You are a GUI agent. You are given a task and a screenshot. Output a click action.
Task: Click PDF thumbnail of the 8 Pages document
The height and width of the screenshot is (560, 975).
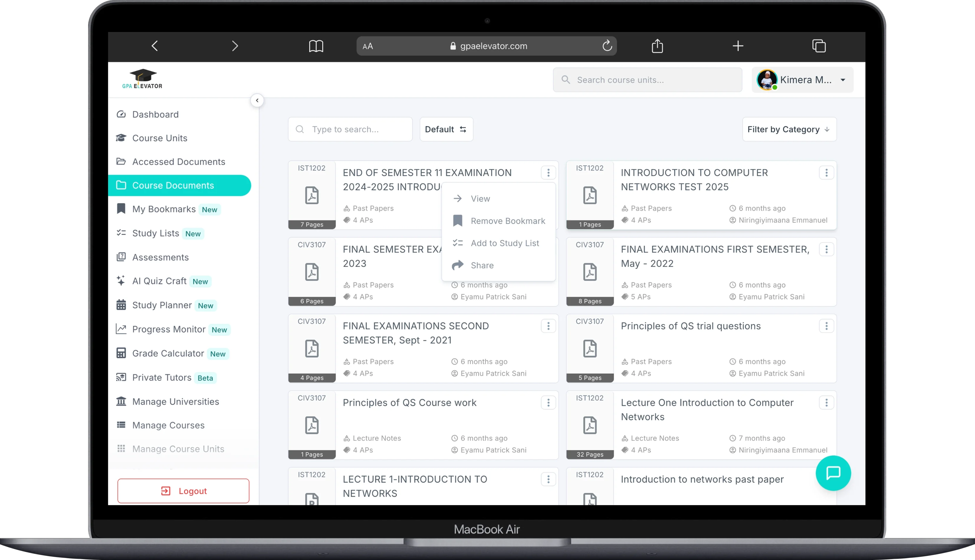coord(590,272)
